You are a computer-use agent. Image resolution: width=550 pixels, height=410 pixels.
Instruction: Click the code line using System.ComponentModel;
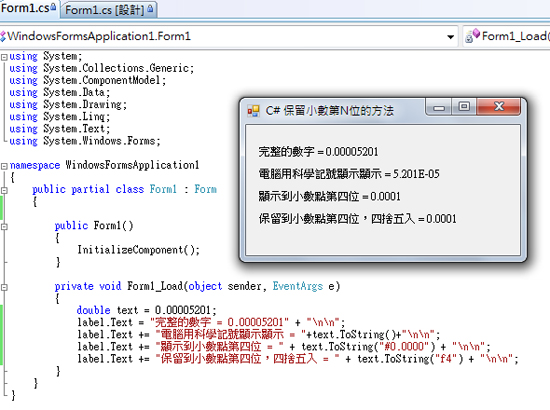[x=88, y=80]
